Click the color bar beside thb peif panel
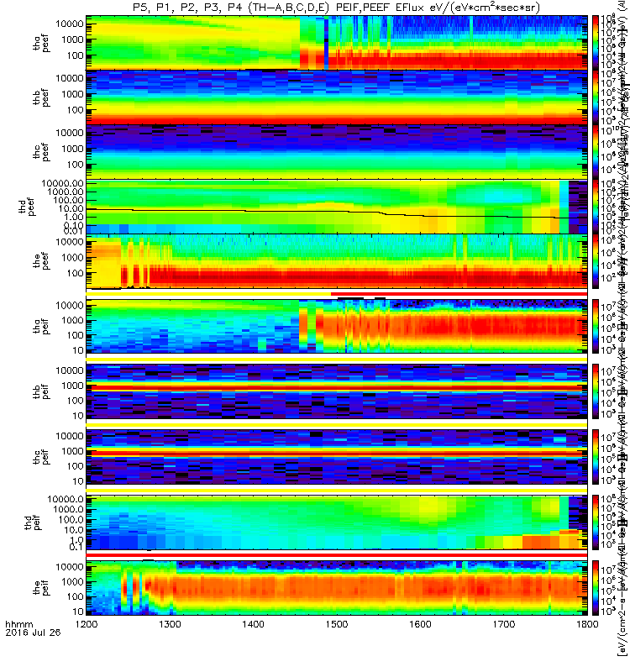The width and height of the screenshot is (630, 672). (x=596, y=391)
